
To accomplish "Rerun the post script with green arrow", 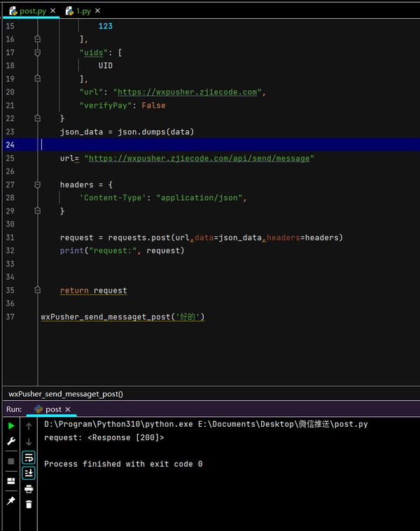I will click(x=11, y=425).
